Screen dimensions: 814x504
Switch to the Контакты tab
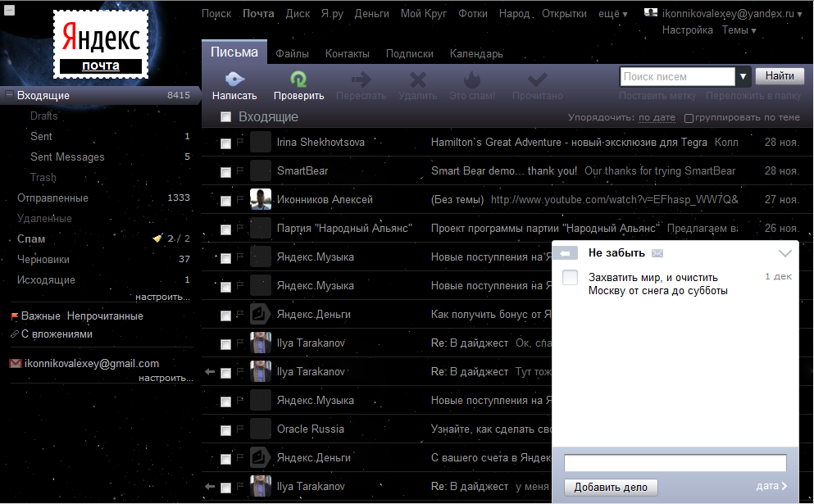[x=348, y=53]
